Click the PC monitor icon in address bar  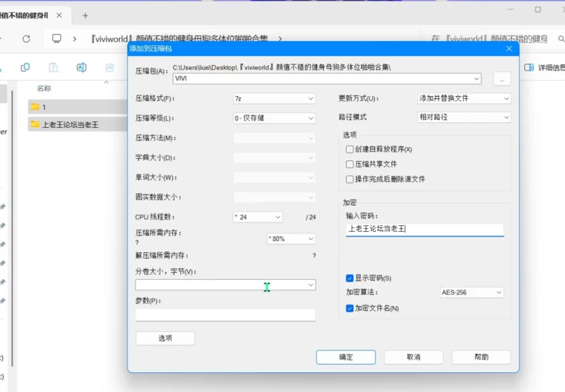[x=56, y=39]
